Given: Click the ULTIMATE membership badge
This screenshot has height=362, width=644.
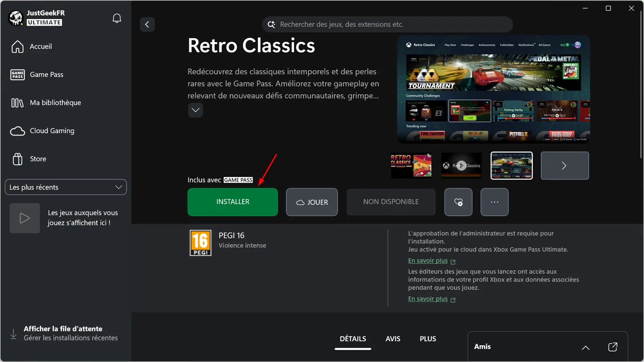Looking at the screenshot, I should point(45,22).
